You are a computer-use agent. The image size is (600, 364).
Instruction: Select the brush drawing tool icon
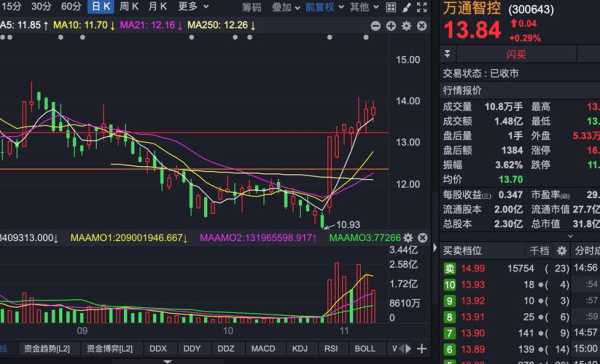point(407,7)
